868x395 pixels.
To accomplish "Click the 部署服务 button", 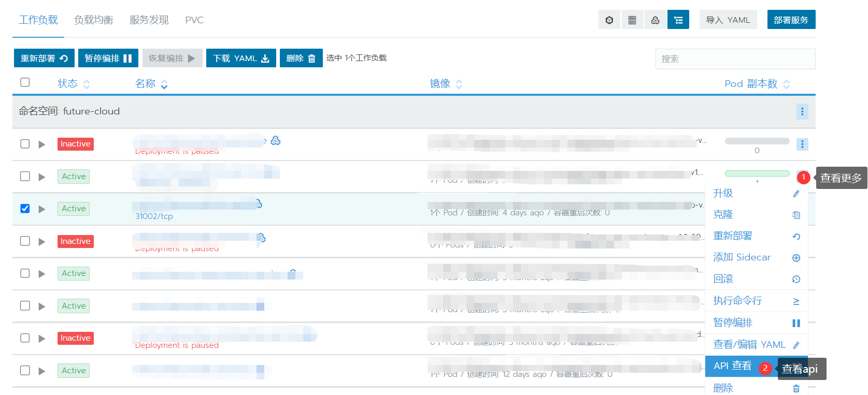I will (x=791, y=20).
